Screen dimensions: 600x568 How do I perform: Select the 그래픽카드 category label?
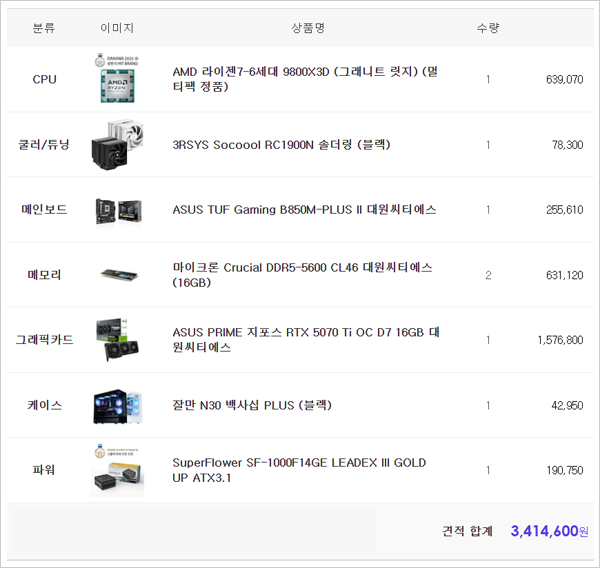pyautogui.click(x=44, y=340)
